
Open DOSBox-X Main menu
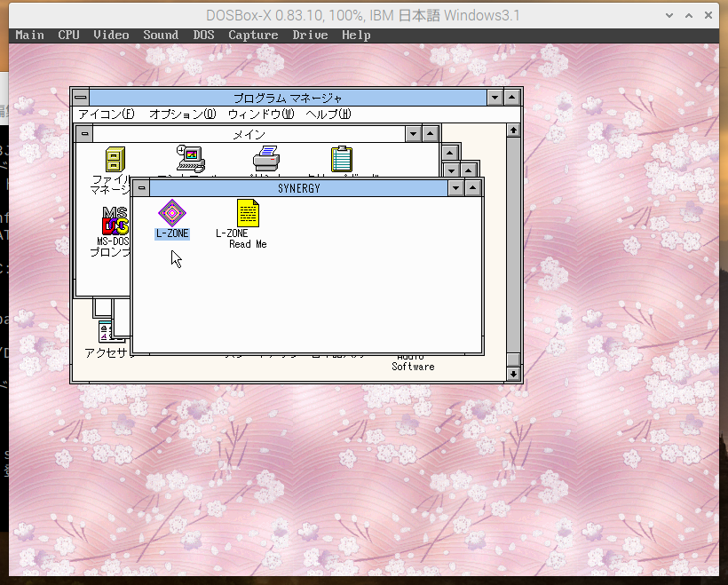[29, 36]
